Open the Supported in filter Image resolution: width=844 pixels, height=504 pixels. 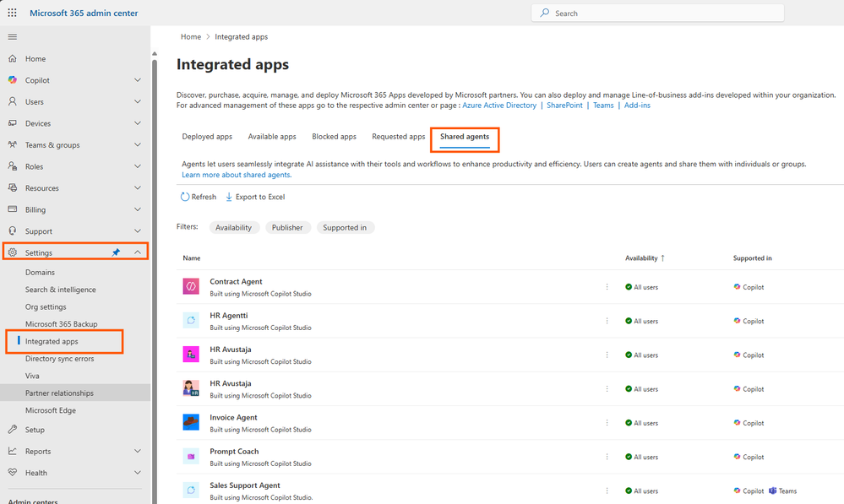point(345,228)
